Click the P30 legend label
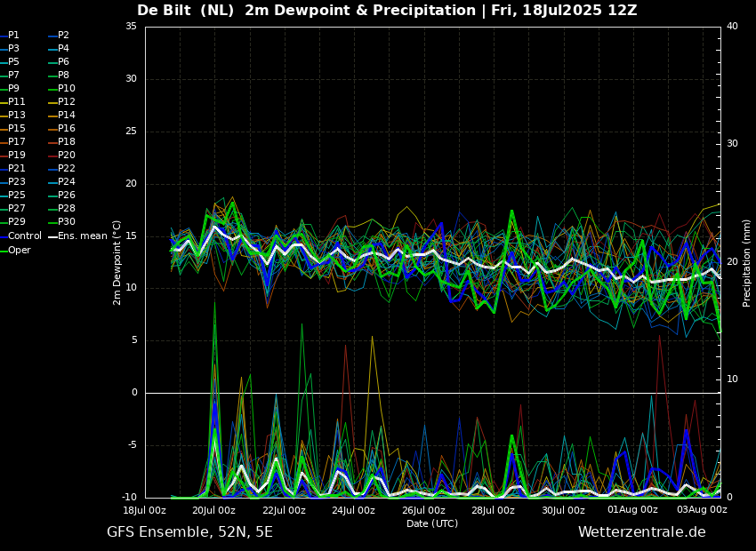 [x=67, y=221]
